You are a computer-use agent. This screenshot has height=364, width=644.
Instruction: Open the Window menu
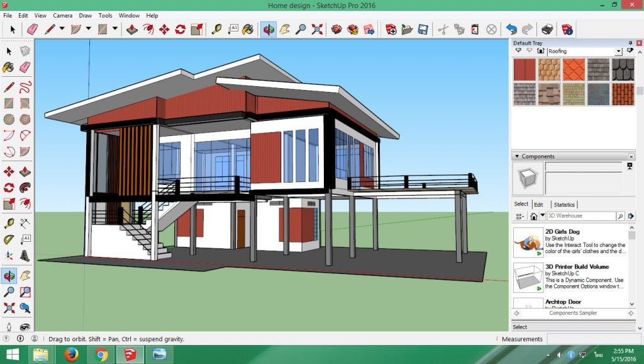coord(129,15)
